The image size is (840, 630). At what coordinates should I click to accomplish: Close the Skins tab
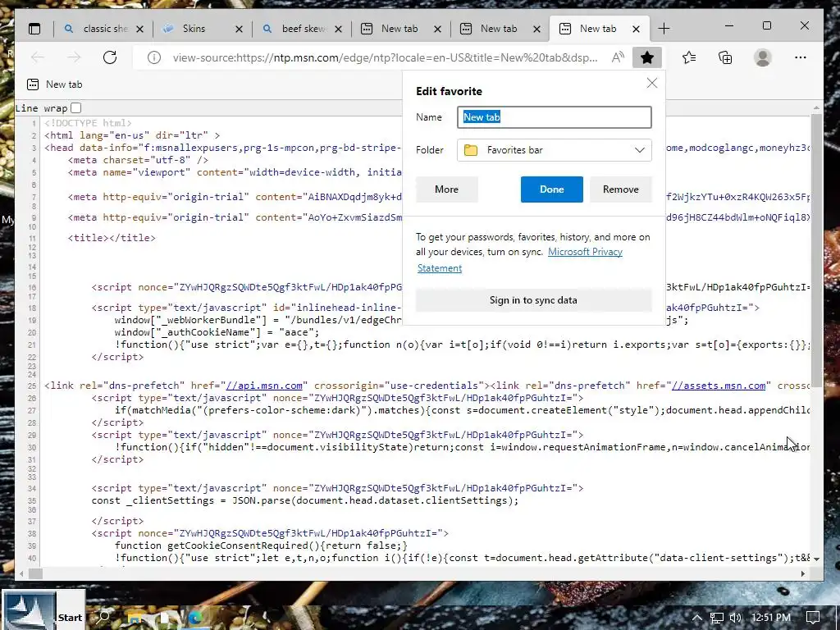[239, 30]
